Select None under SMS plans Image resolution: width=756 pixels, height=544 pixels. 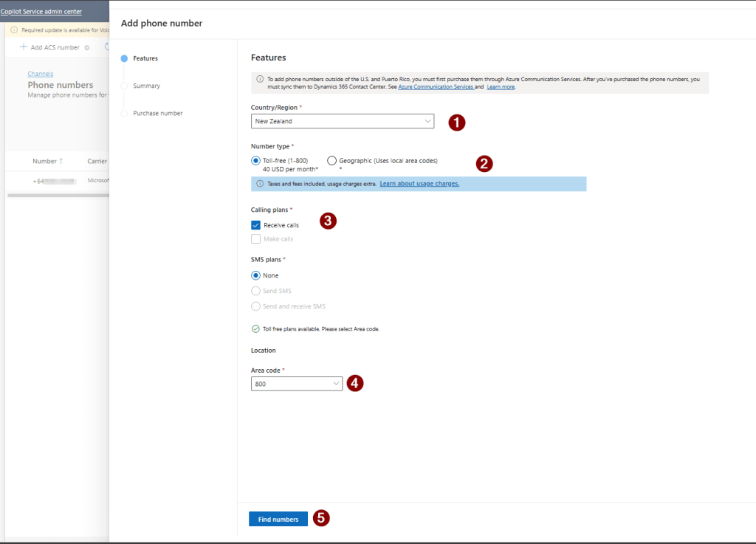(256, 275)
